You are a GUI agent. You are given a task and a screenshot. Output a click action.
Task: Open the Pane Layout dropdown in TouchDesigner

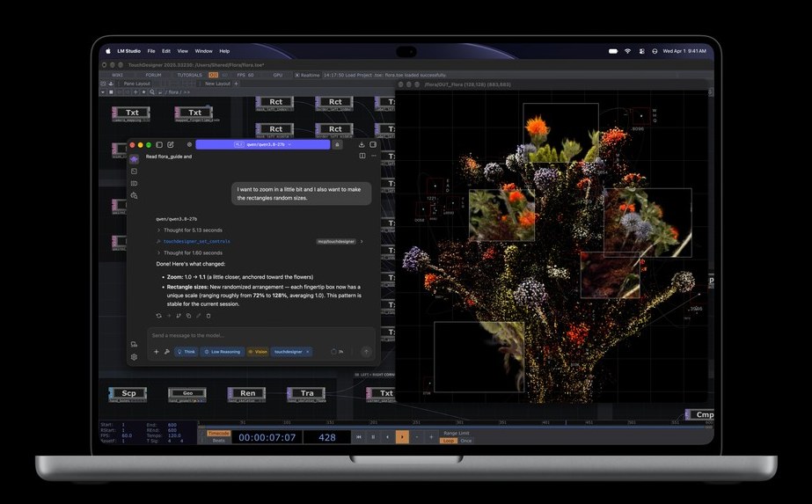pyautogui.click(x=136, y=84)
